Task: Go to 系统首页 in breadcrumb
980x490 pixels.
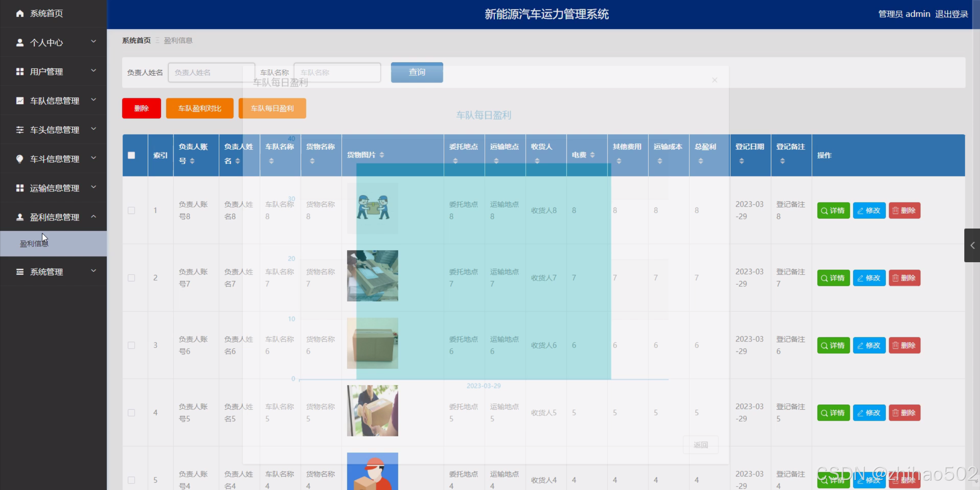Action: pyautogui.click(x=136, y=41)
